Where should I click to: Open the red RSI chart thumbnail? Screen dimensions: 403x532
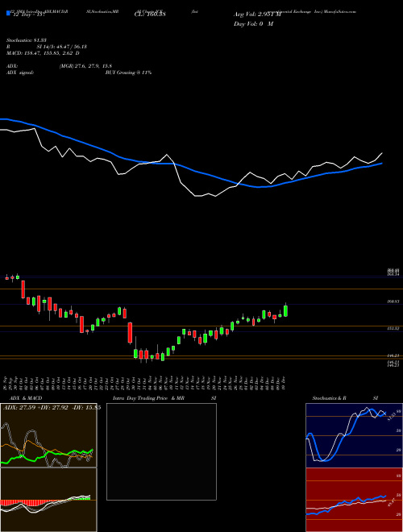pos(355,500)
